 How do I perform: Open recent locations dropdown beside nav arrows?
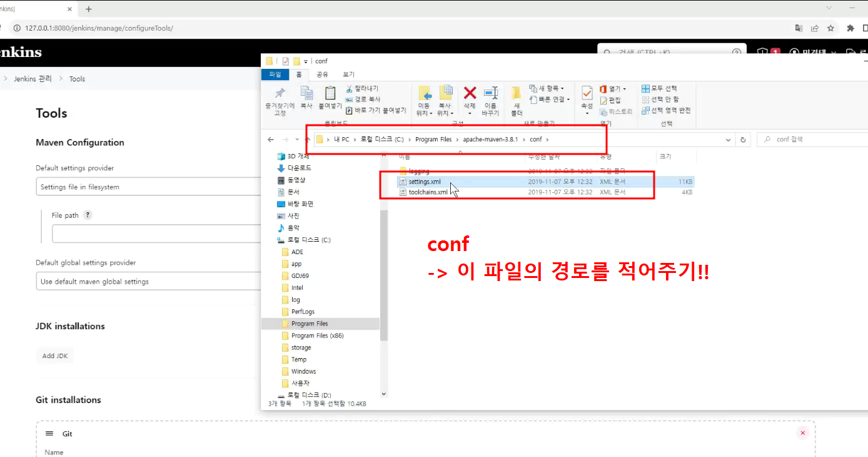tap(296, 140)
